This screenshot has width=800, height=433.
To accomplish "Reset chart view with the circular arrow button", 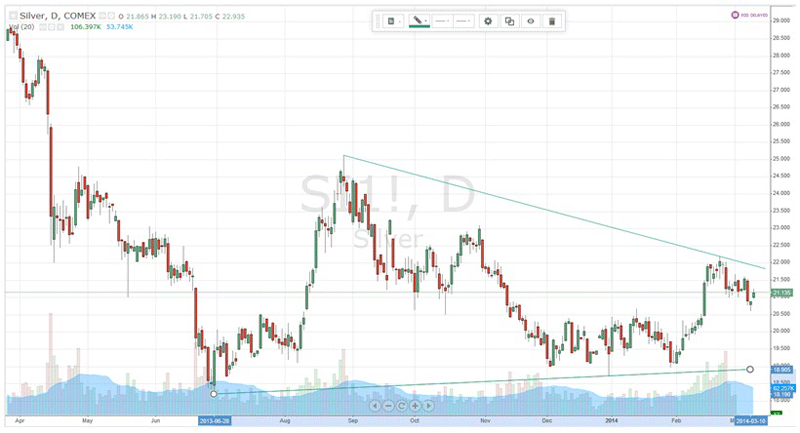I will (x=402, y=406).
